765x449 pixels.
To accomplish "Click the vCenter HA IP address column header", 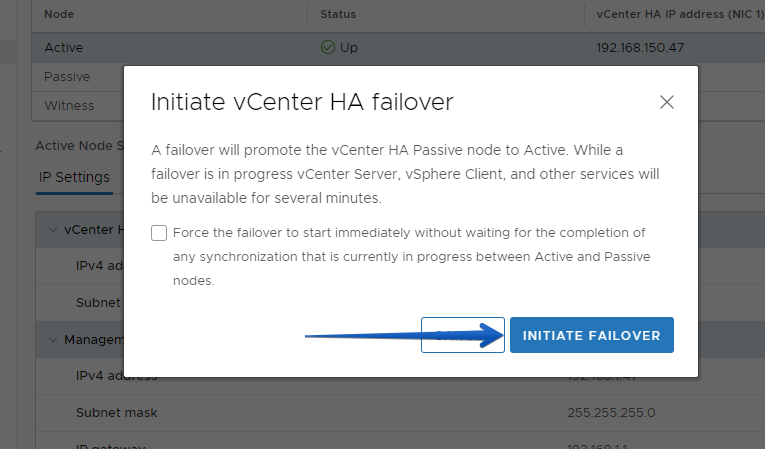I will (x=680, y=14).
